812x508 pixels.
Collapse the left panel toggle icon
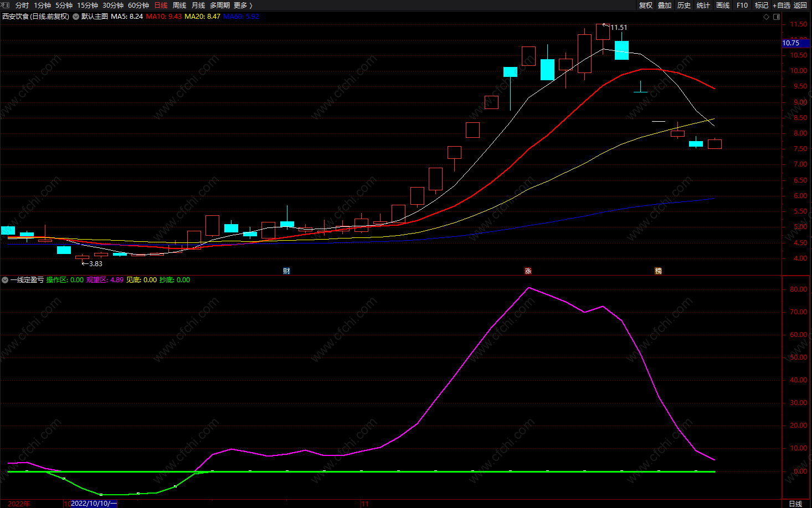pyautogui.click(x=6, y=5)
